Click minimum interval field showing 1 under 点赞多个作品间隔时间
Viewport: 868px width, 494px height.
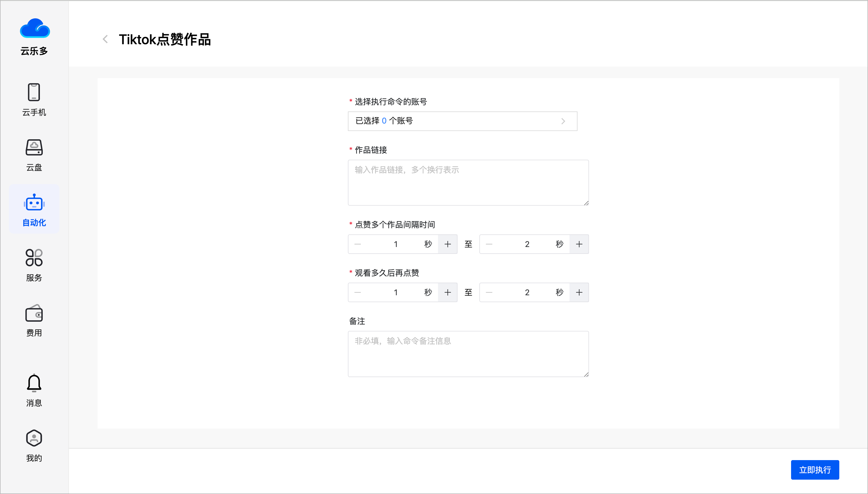coord(395,244)
